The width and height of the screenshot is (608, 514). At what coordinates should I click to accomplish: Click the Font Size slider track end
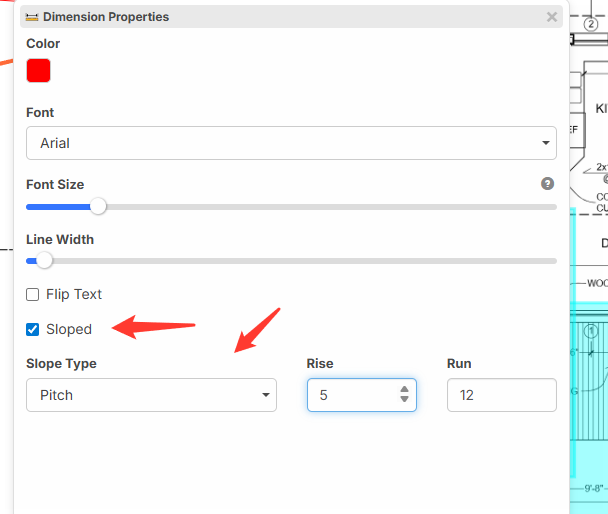pyautogui.click(x=553, y=207)
